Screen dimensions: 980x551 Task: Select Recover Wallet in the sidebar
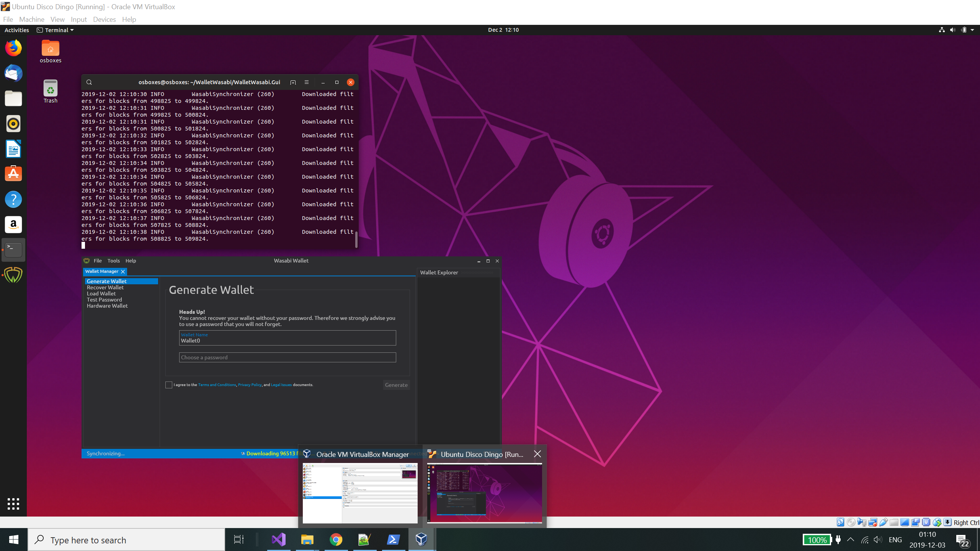coord(105,287)
